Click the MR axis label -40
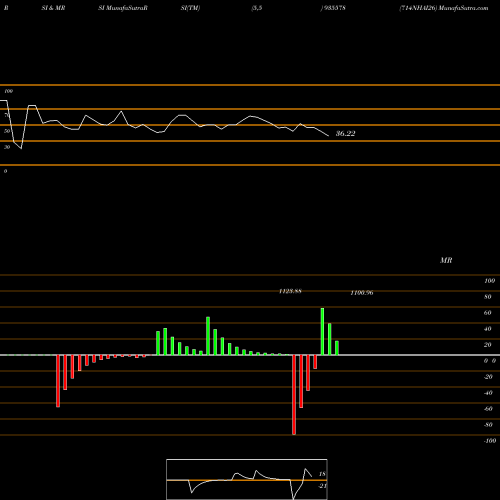500x500 pixels. (x=488, y=393)
